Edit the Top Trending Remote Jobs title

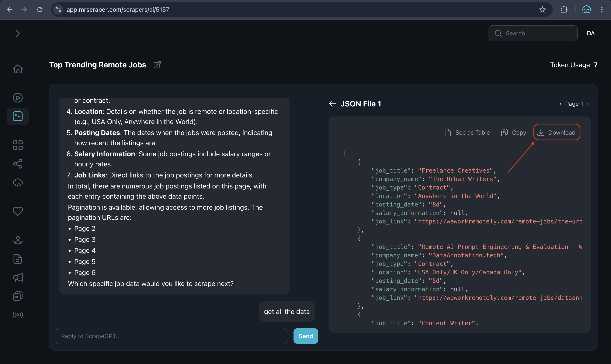(157, 65)
